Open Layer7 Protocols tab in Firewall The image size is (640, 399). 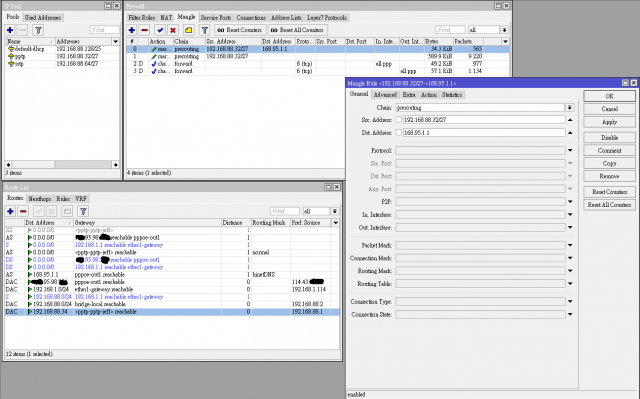[327, 18]
